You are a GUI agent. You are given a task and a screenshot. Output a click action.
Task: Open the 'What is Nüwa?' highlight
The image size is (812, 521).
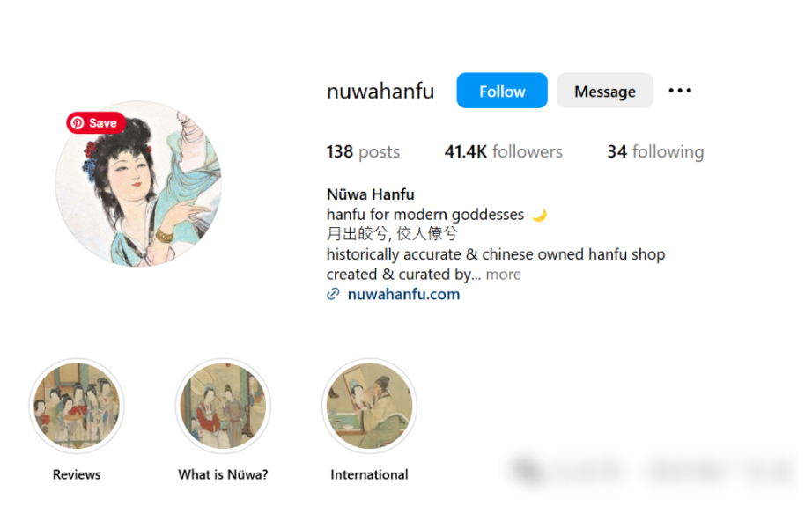tap(223, 406)
